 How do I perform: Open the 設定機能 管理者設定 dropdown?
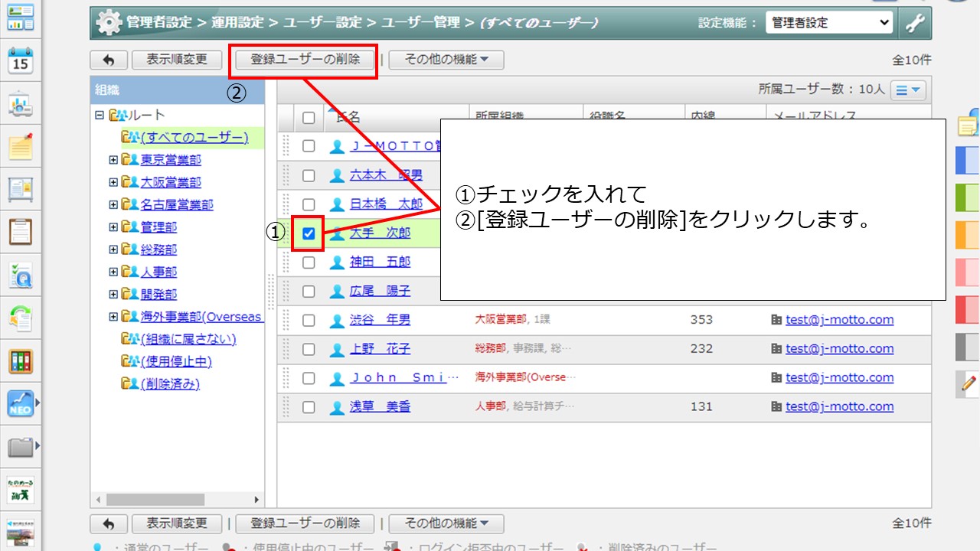[829, 23]
